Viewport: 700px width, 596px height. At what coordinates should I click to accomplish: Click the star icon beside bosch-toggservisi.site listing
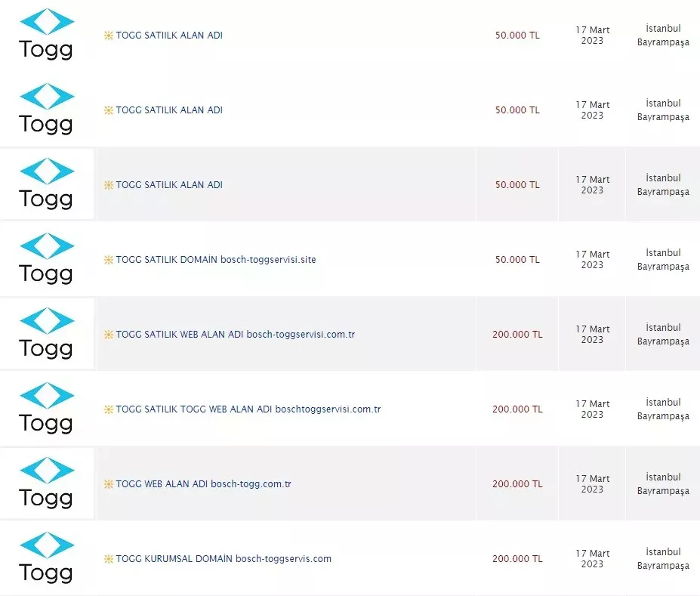click(x=109, y=260)
